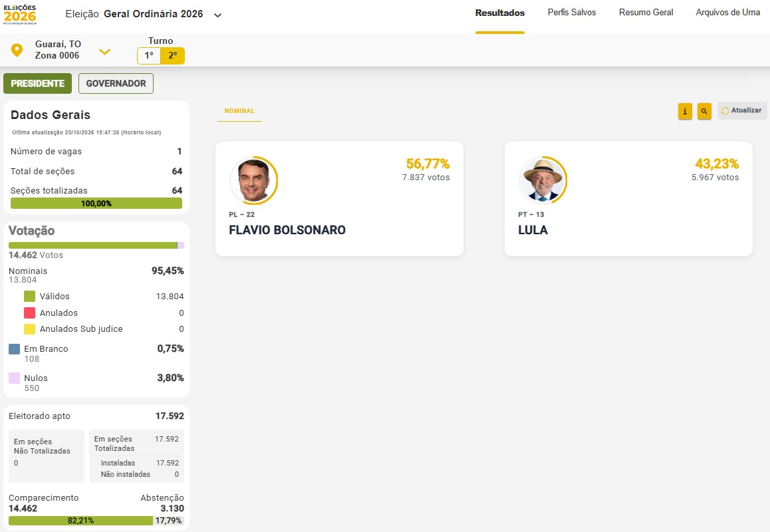Click the yellow Anulados Sub judice swatch
The image size is (770, 532).
click(29, 329)
